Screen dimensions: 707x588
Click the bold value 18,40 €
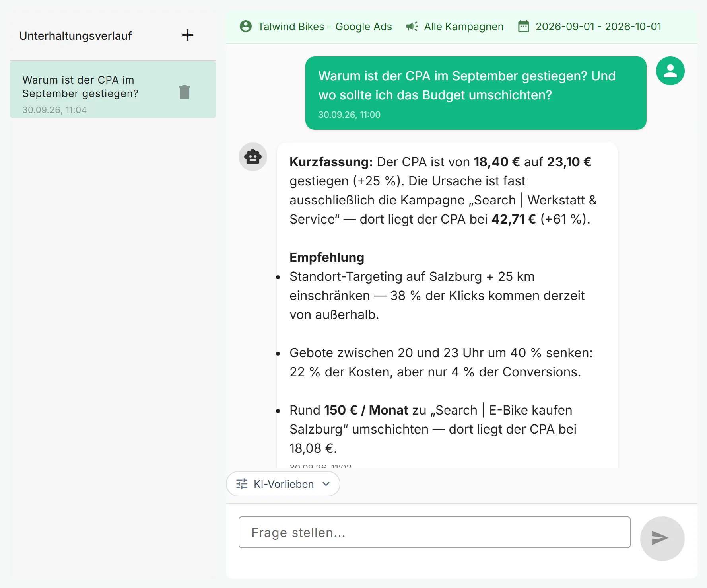coord(497,162)
